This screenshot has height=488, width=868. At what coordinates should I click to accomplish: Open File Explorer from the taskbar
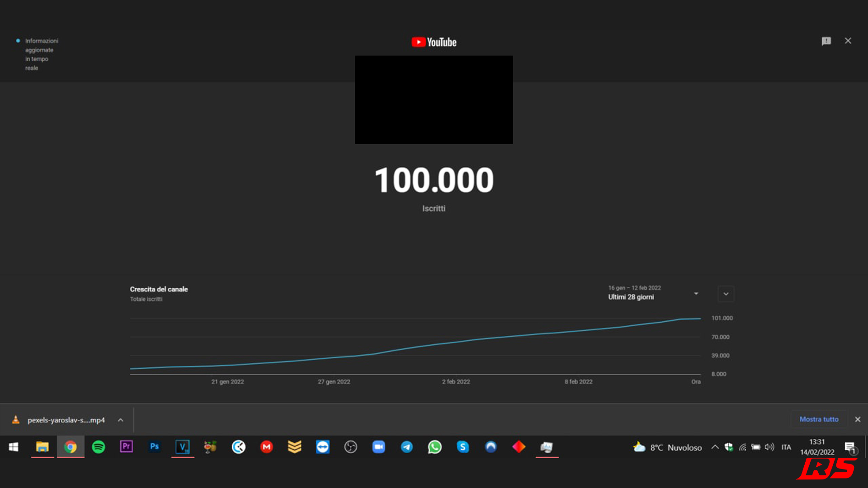coord(42,447)
